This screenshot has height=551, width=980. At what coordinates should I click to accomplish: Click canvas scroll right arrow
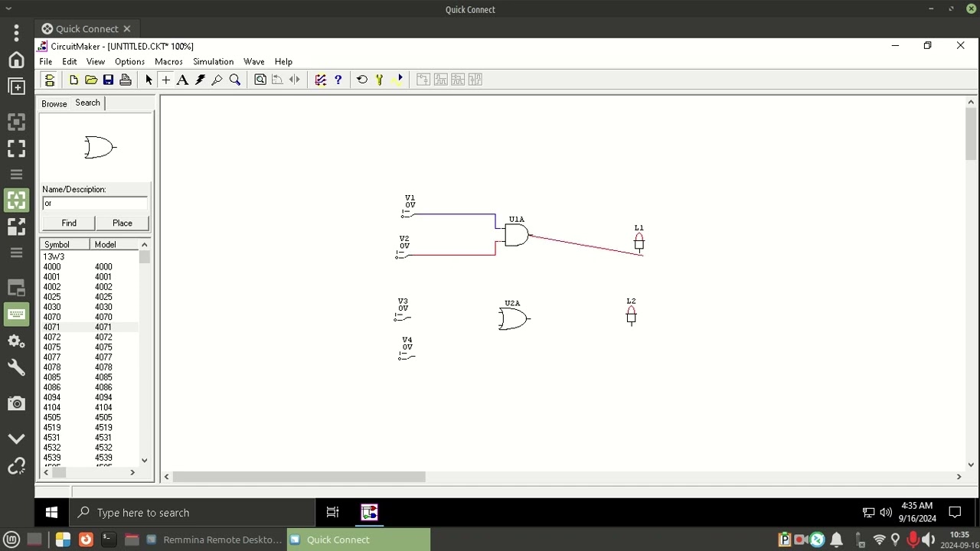959,477
